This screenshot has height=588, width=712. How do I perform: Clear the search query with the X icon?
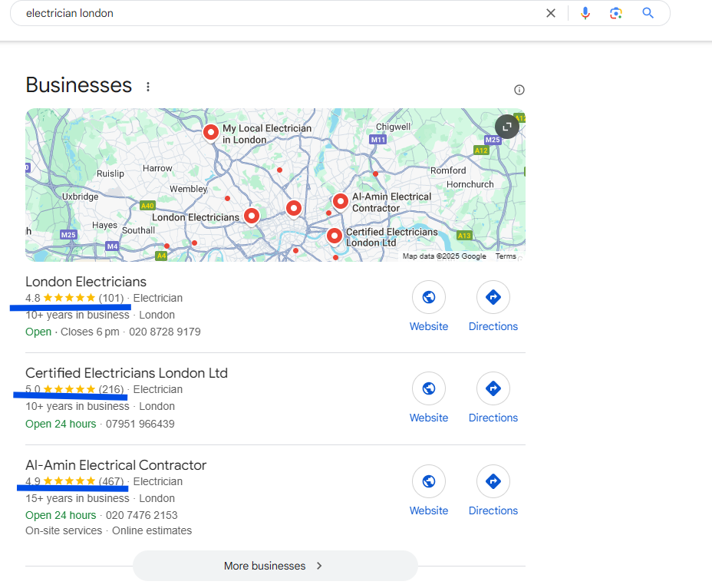tap(550, 13)
